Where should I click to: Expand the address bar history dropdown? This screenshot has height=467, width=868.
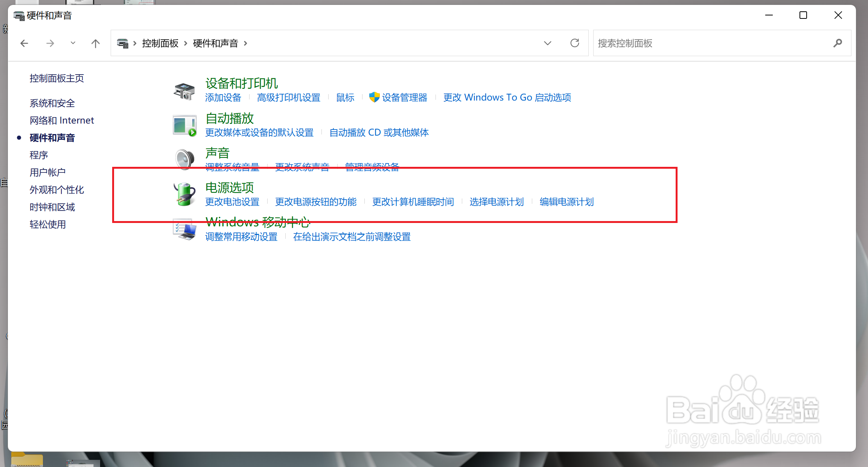pos(548,43)
